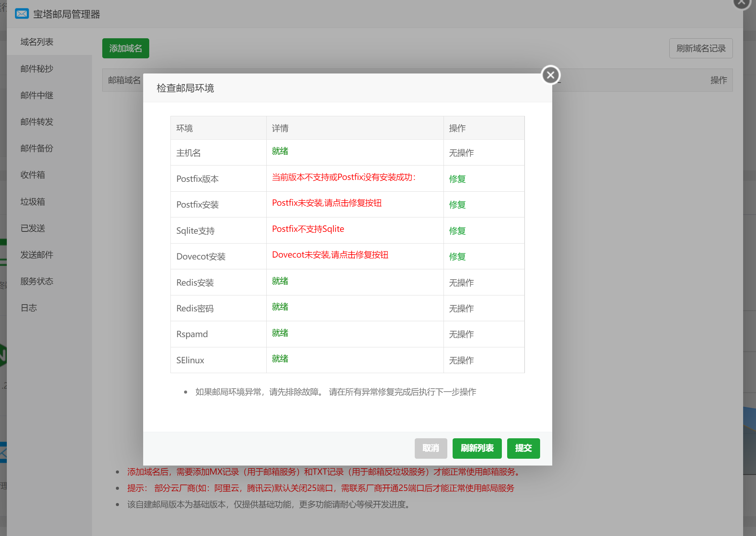Click the 添加域名 button
This screenshot has width=756, height=536.
coord(125,48)
